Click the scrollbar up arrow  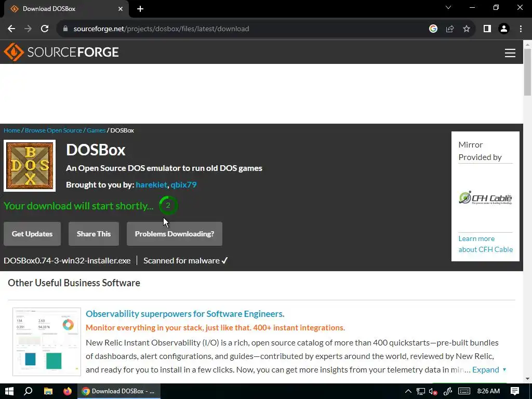tap(528, 44)
